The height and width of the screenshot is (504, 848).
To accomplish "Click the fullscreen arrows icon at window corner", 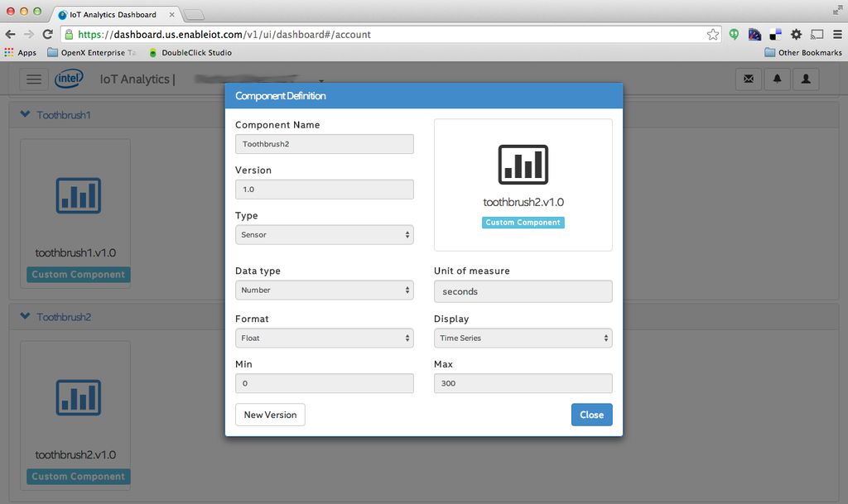I will pos(837,10).
